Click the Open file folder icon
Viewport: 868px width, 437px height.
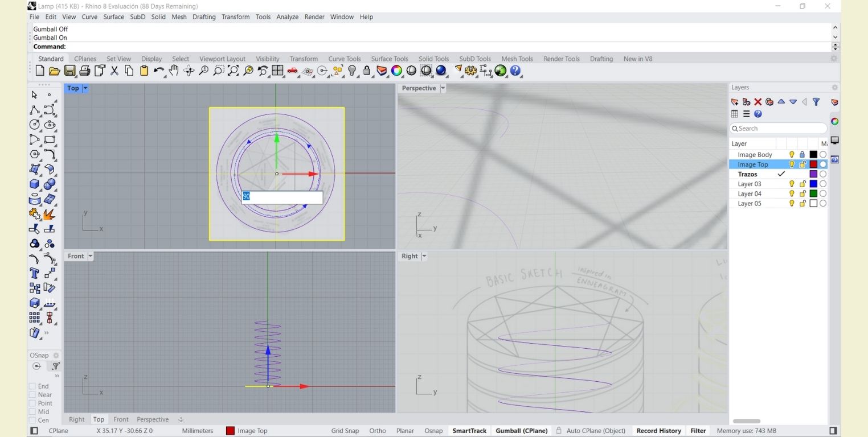(55, 71)
